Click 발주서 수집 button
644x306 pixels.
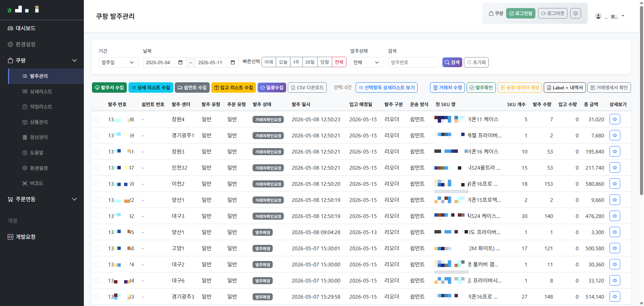click(x=109, y=88)
